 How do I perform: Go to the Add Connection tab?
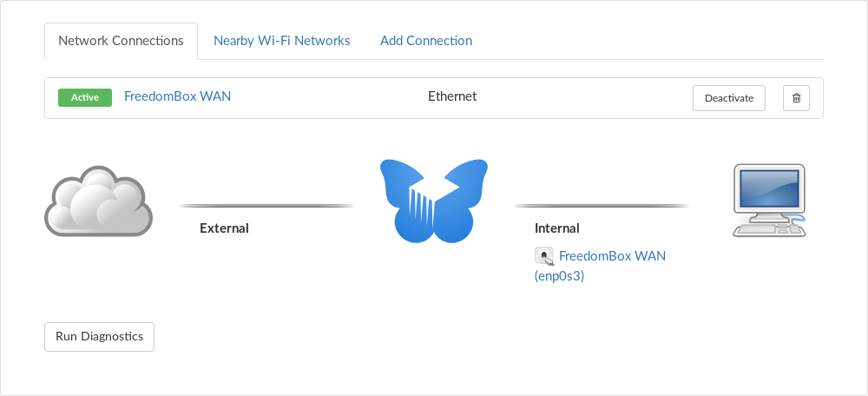point(426,41)
